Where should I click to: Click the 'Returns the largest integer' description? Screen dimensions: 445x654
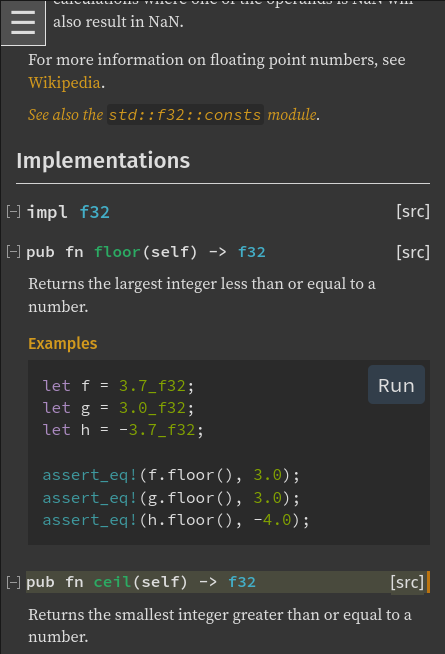pos(202,295)
